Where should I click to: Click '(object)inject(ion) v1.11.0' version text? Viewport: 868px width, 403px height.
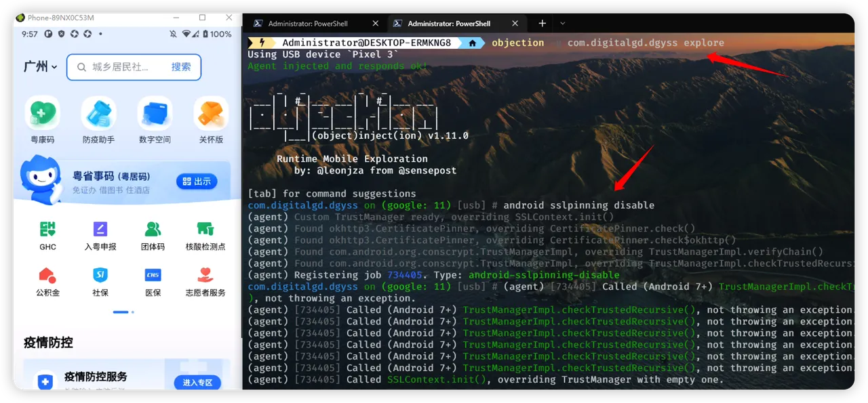391,135
